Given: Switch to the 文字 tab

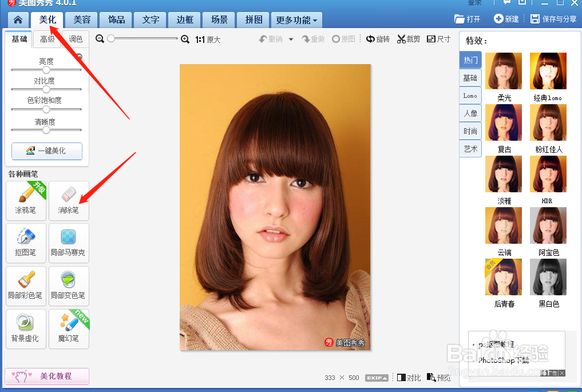Looking at the screenshot, I should click(x=151, y=19).
